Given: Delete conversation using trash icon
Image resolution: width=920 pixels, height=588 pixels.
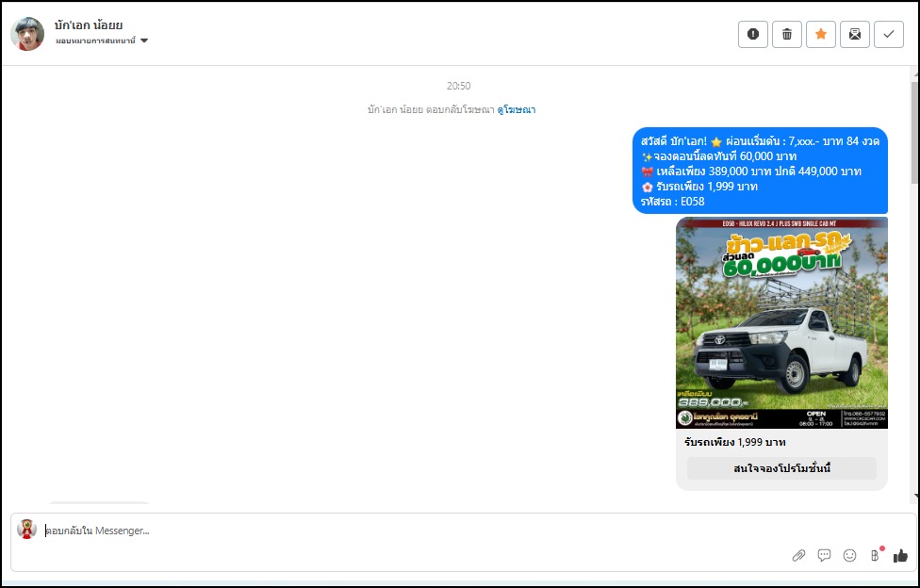Looking at the screenshot, I should coord(787,34).
